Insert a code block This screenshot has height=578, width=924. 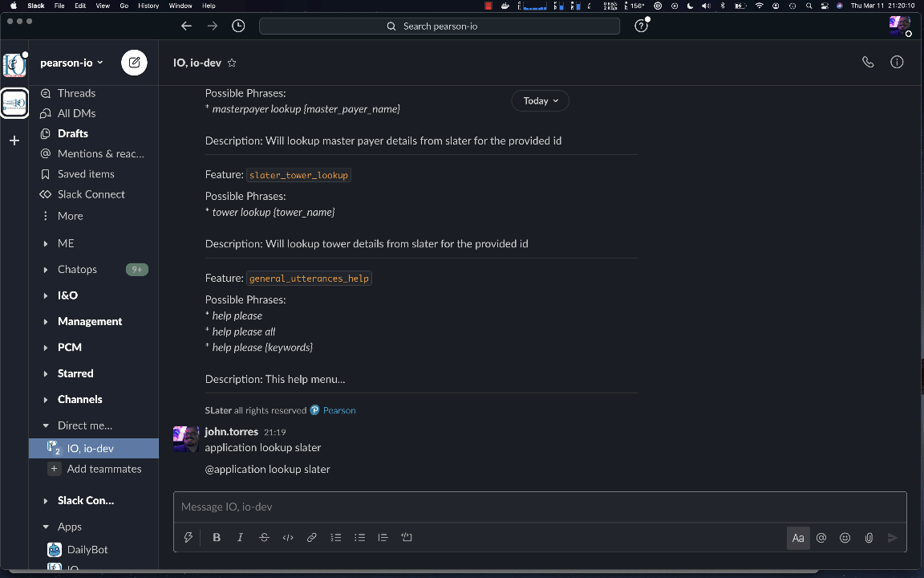[407, 537]
